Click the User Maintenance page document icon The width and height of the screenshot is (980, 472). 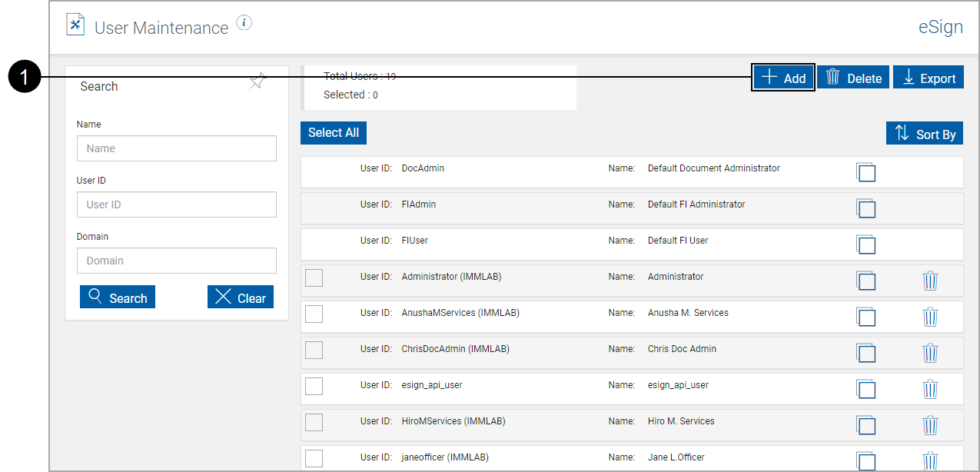pos(75,25)
